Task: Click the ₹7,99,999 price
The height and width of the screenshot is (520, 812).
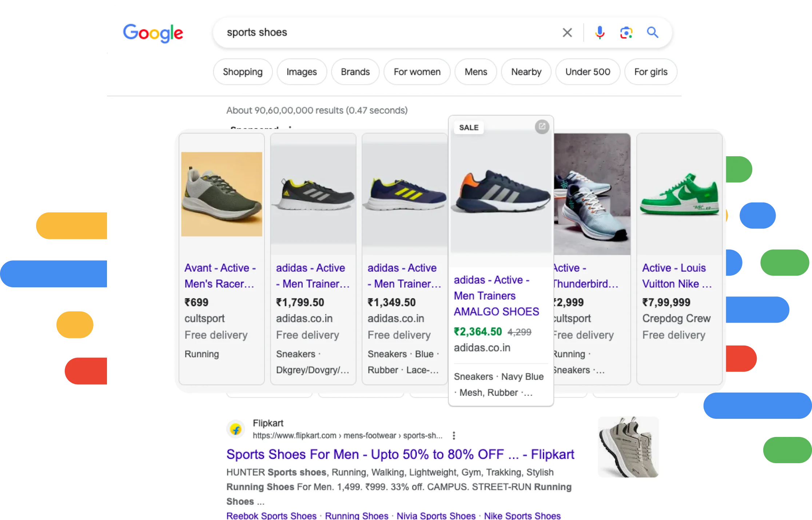Action: pyautogui.click(x=666, y=302)
